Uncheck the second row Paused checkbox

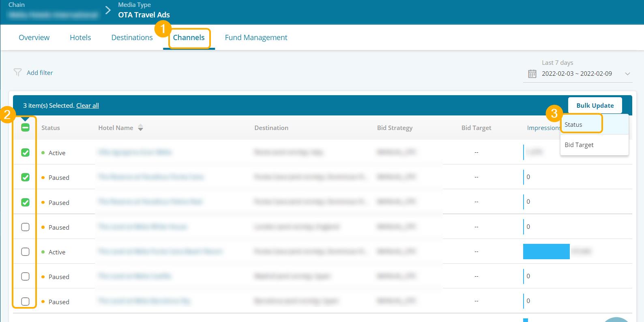(25, 177)
